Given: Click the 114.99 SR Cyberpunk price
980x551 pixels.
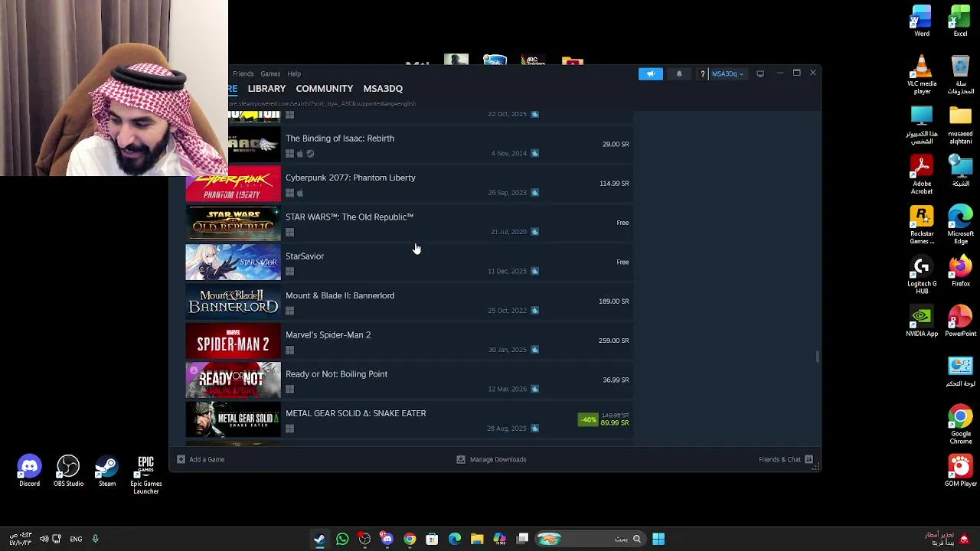Looking at the screenshot, I should click(x=614, y=184).
